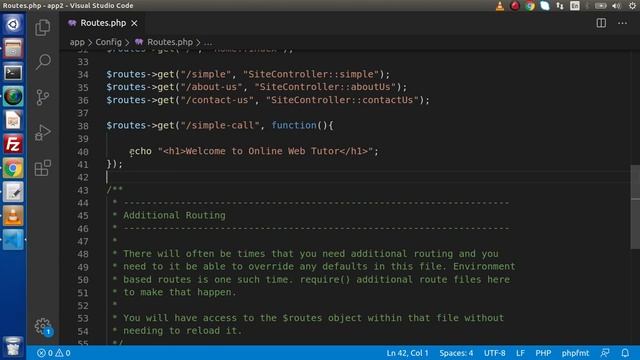The height and width of the screenshot is (360, 640).
Task: Click line number 43 in the gutter
Action: point(83,191)
